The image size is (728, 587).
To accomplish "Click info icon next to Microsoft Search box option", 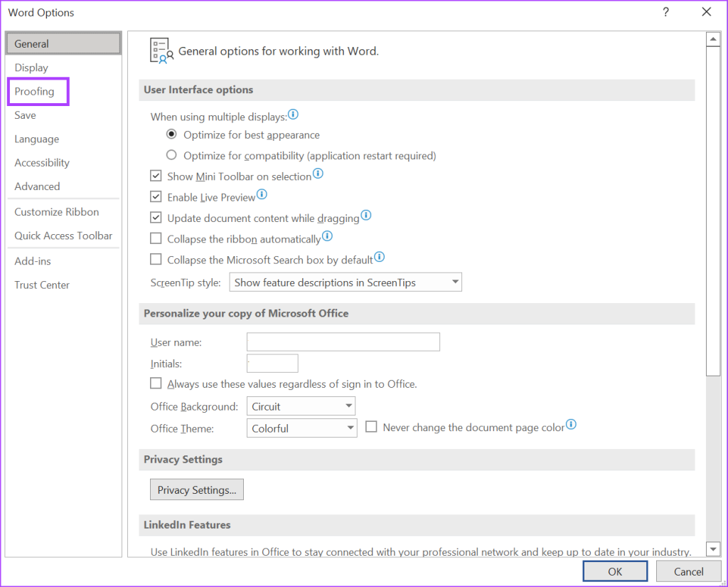I will (x=379, y=258).
